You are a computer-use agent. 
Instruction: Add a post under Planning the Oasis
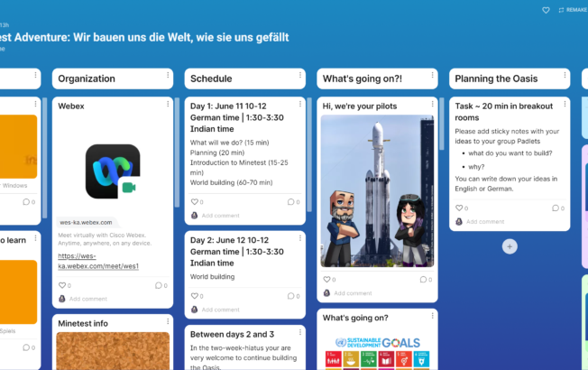510,246
